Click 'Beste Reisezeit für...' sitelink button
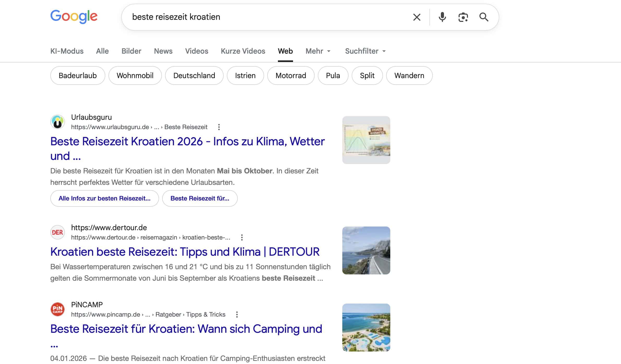Viewport: 621px width, 364px height. click(x=200, y=198)
